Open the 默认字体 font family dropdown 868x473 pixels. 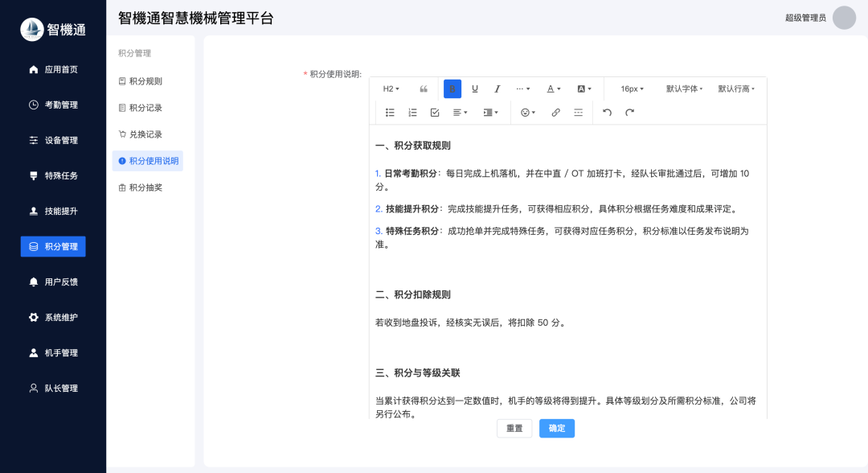click(x=684, y=88)
